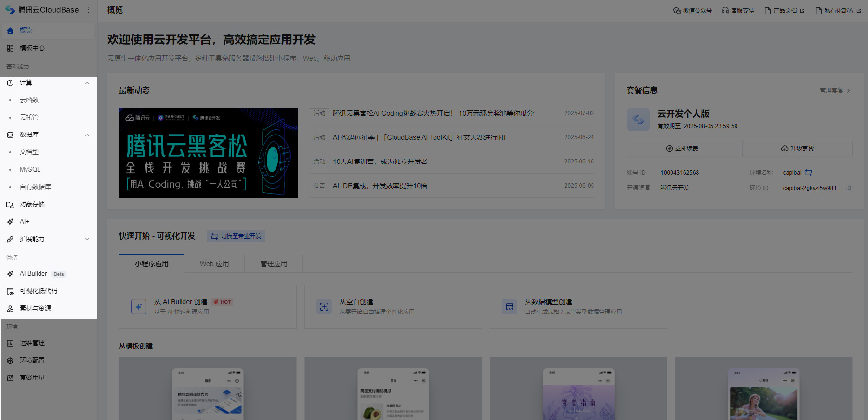This screenshot has width=868, height=420.
Task: Switch environment via icon beside capibal
Action: coord(808,172)
